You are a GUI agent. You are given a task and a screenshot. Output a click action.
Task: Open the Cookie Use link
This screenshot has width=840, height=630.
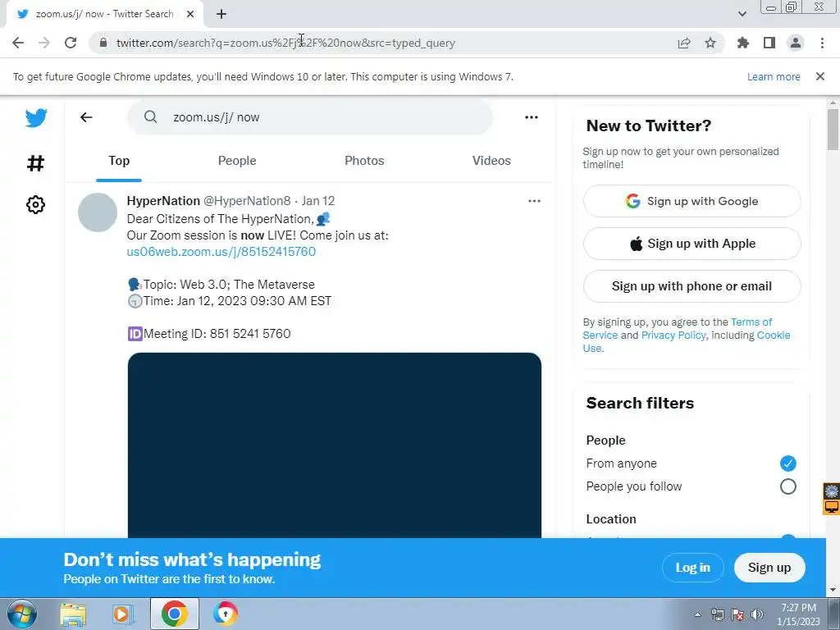[x=774, y=336]
